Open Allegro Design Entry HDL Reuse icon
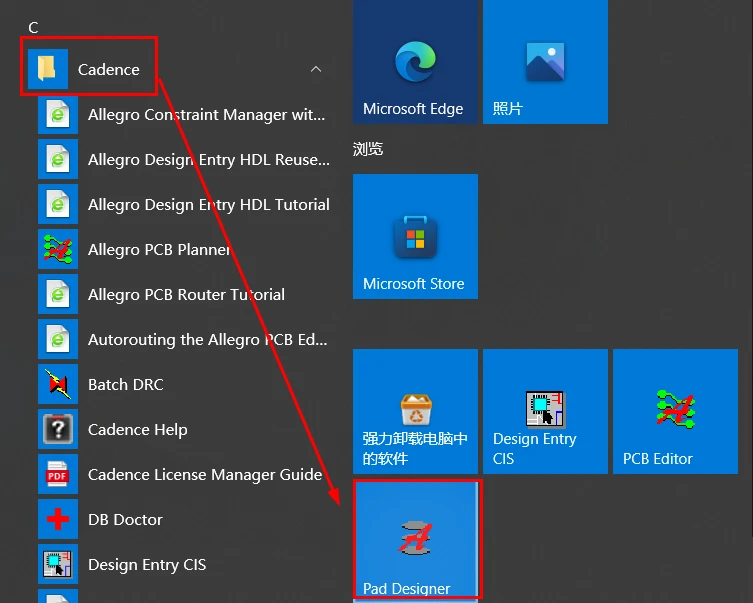This screenshot has height=603, width=753. tap(58, 159)
